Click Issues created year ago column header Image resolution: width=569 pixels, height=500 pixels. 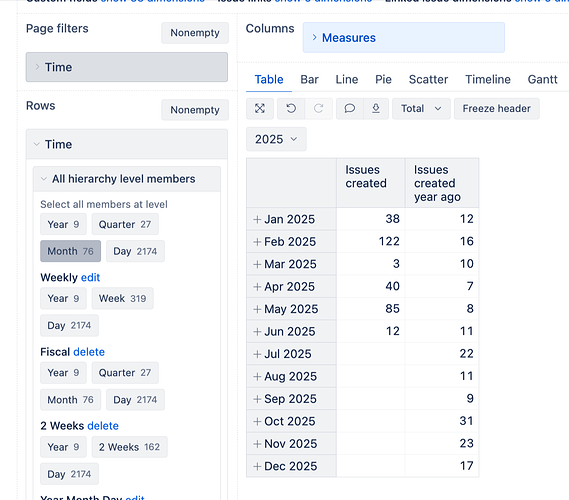click(x=442, y=183)
